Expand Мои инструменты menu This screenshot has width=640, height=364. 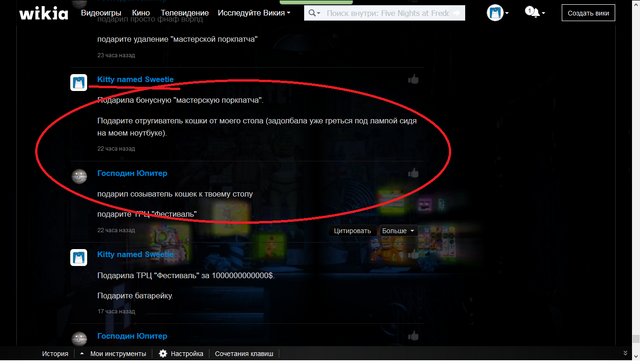pos(113,354)
